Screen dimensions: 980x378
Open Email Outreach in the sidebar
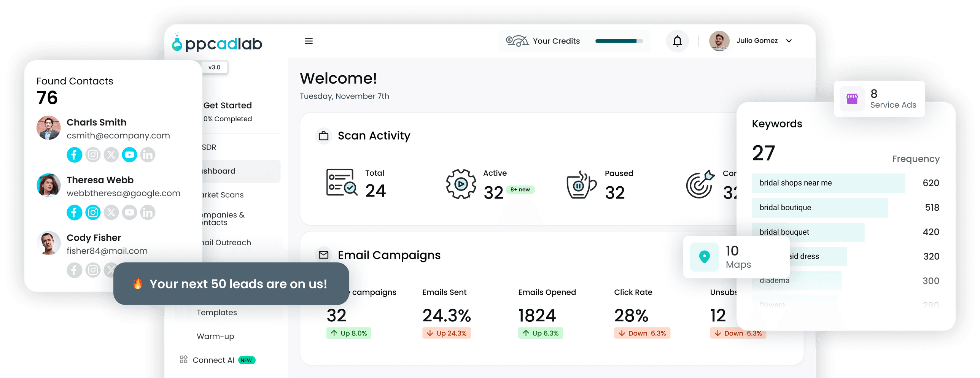(x=226, y=242)
